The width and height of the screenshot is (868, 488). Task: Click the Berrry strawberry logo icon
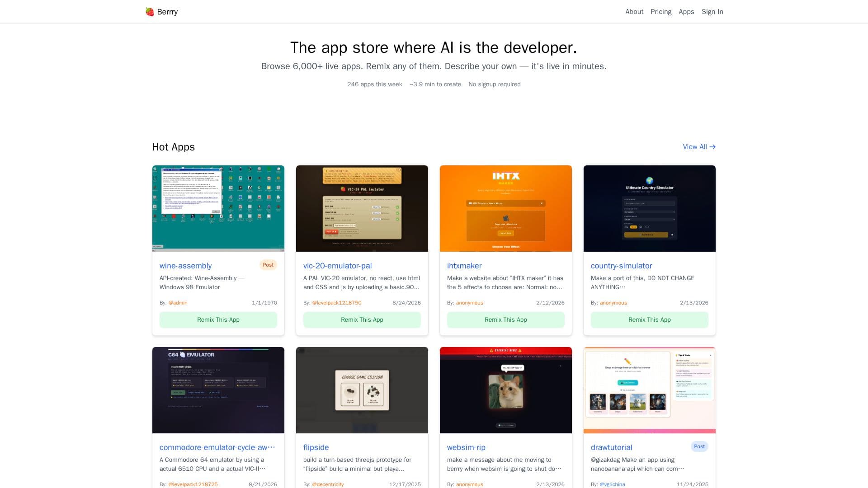click(x=150, y=12)
